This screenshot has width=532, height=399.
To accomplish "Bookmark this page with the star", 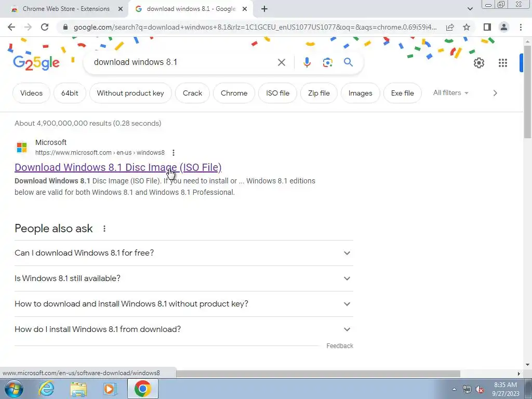I will click(x=467, y=27).
